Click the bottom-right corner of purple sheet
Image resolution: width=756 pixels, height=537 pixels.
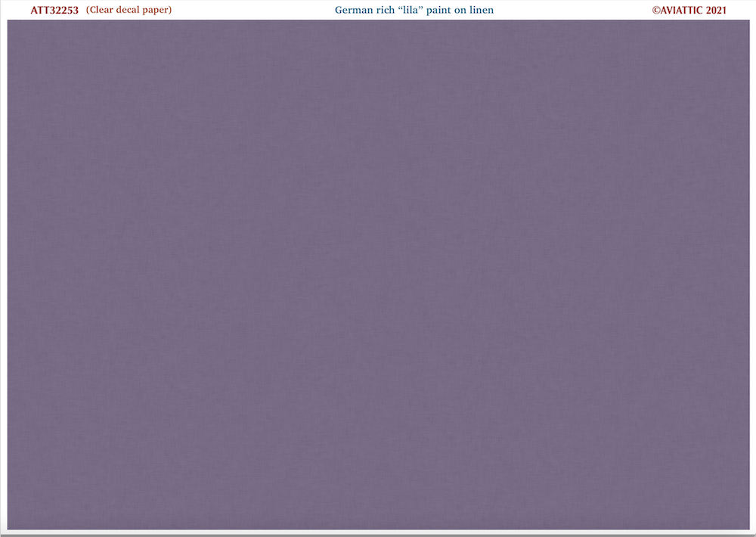point(748,529)
